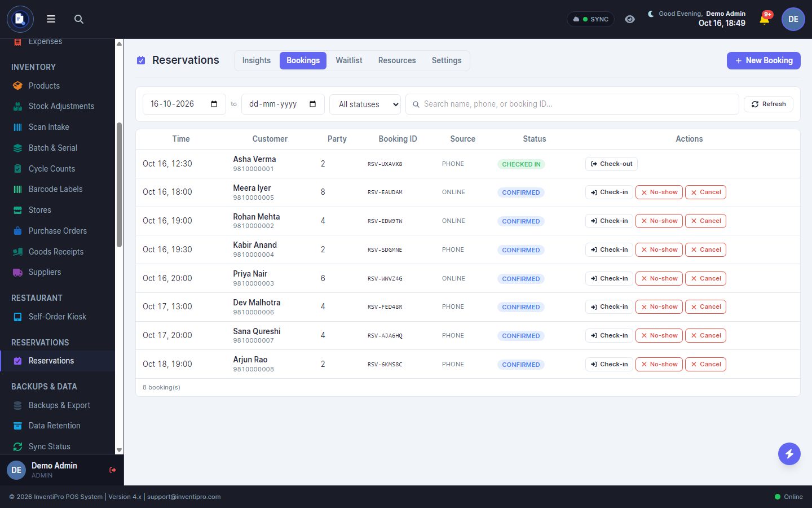This screenshot has width=812, height=508.
Task: Mark Rohan Mehta as No-show
Action: point(659,221)
